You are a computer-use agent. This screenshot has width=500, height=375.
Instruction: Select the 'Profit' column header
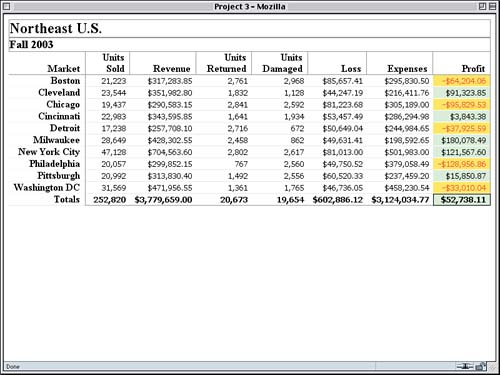coord(473,69)
